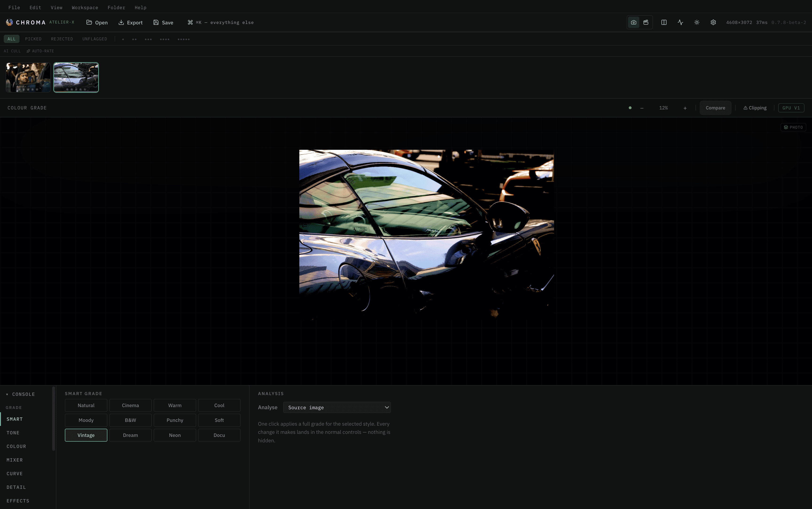Image resolution: width=812 pixels, height=509 pixels.
Task: Zoom out with the minus button
Action: pos(642,108)
